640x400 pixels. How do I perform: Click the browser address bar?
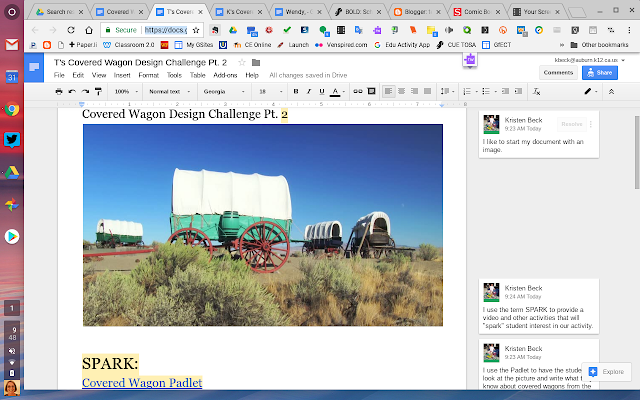(166, 30)
